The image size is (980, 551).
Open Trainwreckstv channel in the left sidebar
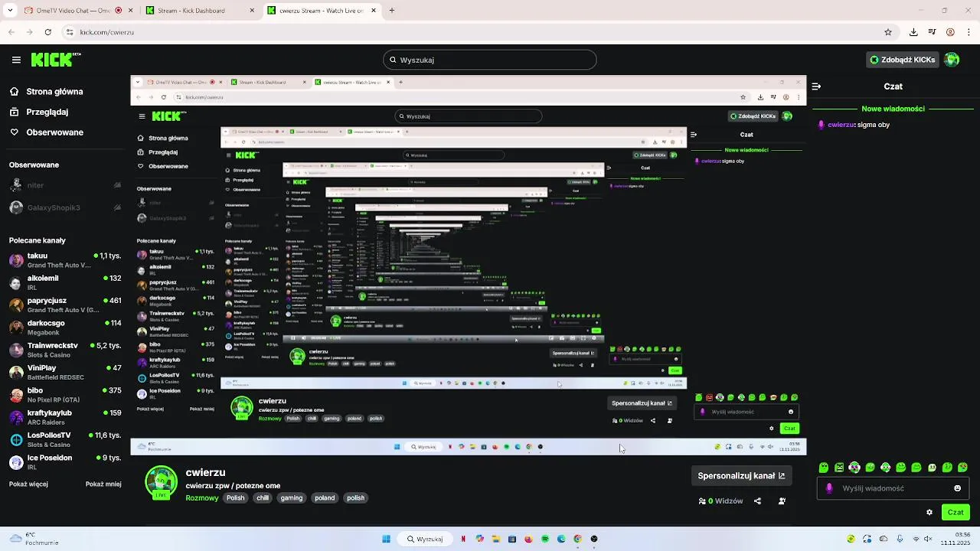[65, 350]
